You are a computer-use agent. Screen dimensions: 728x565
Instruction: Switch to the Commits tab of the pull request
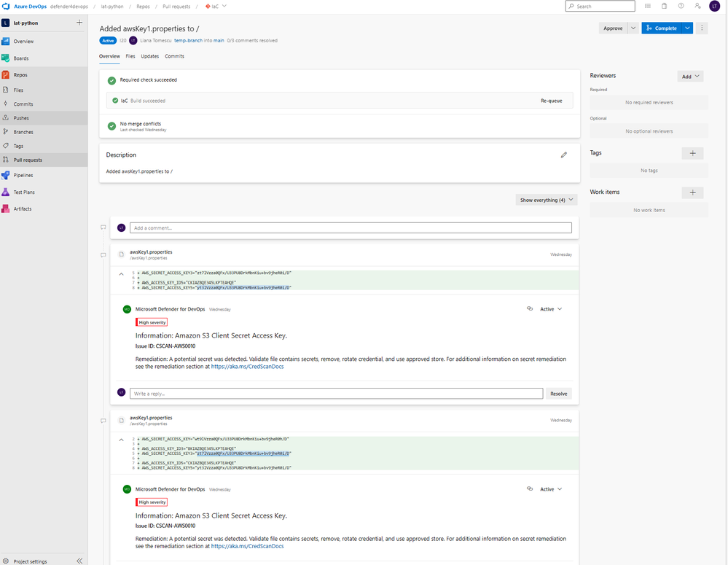[175, 56]
